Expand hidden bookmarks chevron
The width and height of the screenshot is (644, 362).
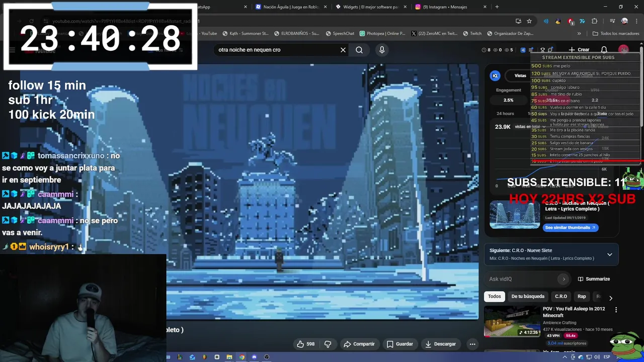coord(579,34)
